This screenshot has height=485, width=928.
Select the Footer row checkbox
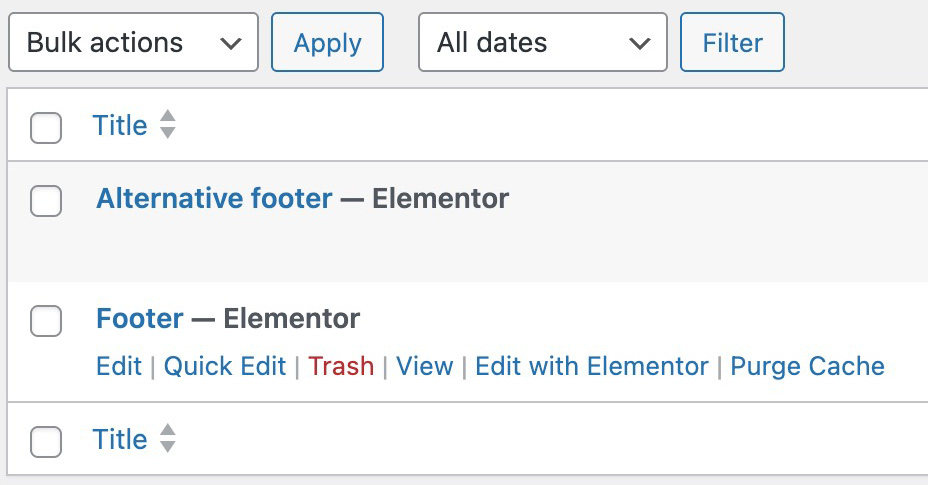click(46, 321)
